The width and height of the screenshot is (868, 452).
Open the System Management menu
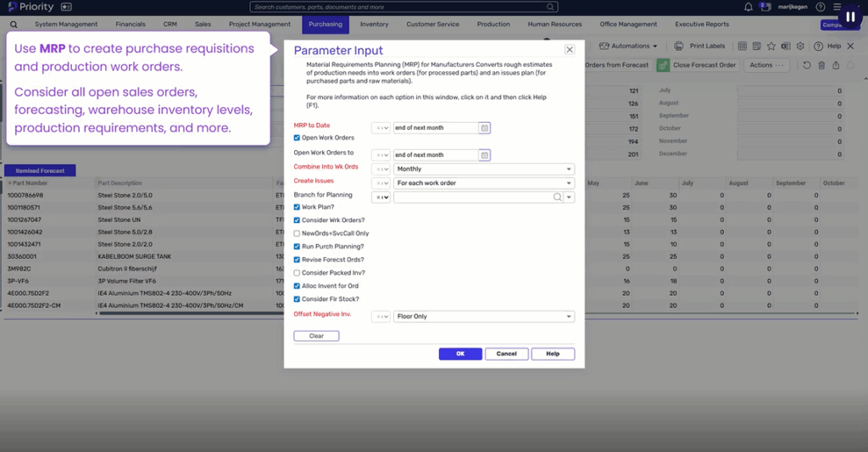coord(66,25)
